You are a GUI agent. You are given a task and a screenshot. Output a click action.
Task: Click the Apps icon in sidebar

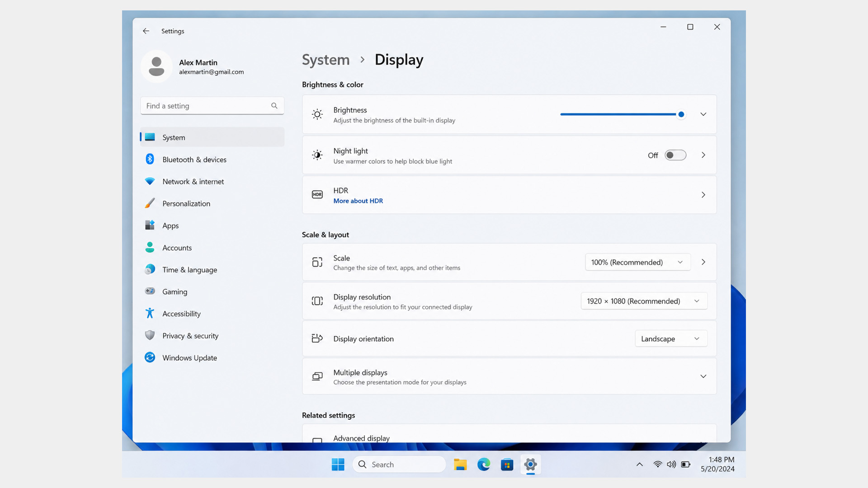(x=150, y=225)
